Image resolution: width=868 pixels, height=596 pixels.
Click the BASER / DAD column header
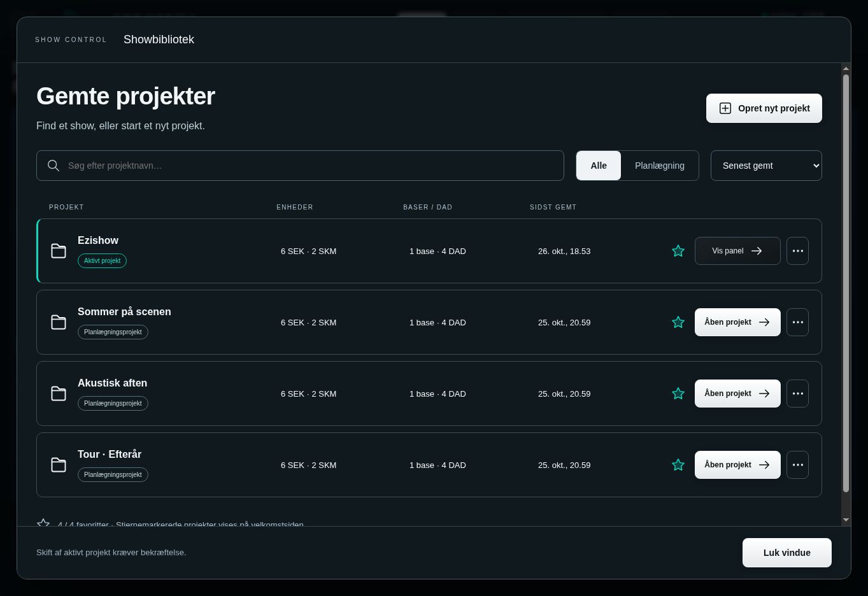[x=427, y=207]
